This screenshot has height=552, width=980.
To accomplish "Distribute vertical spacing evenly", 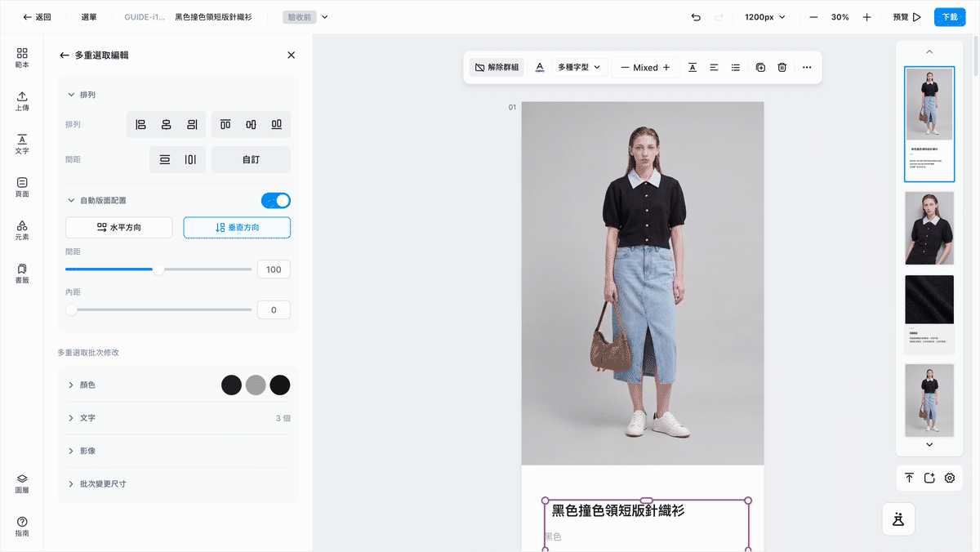I will click(x=165, y=159).
